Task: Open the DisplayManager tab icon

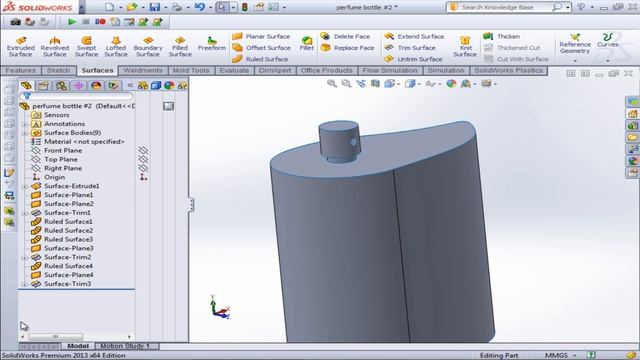Action: pyautogui.click(x=96, y=85)
